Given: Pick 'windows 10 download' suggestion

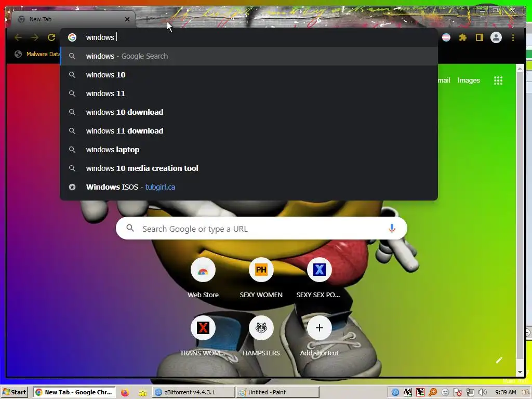Looking at the screenshot, I should point(249,112).
